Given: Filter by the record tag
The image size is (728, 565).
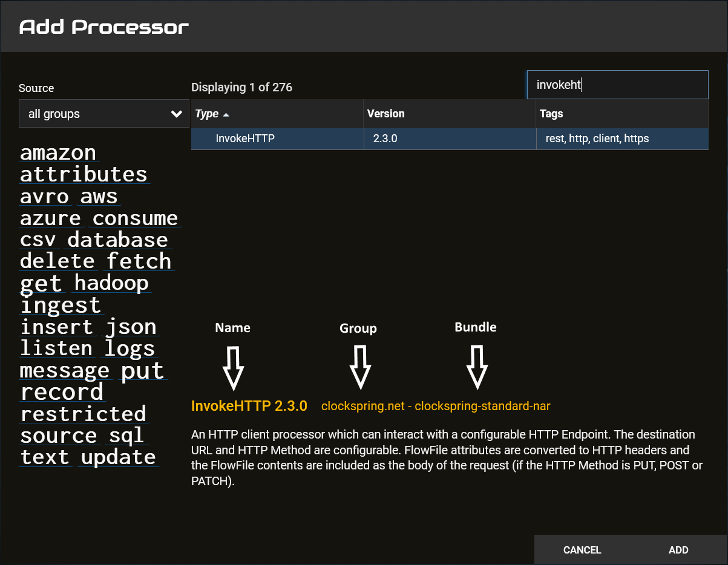Looking at the screenshot, I should pyautogui.click(x=62, y=392).
